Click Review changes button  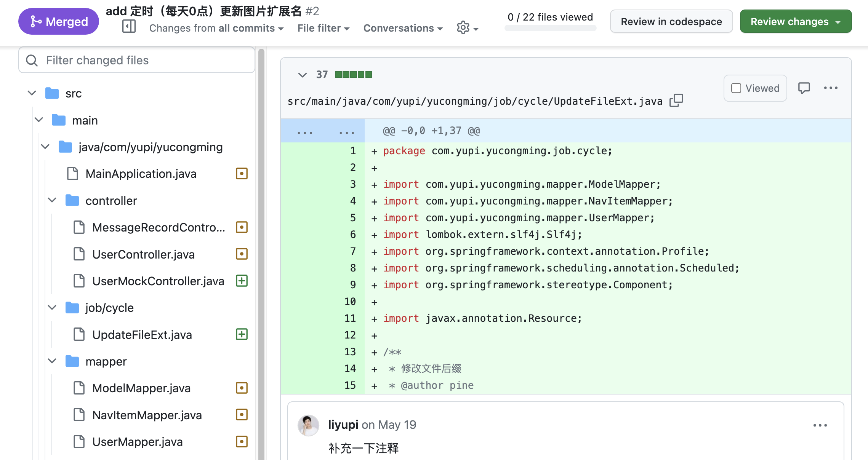pyautogui.click(x=795, y=22)
